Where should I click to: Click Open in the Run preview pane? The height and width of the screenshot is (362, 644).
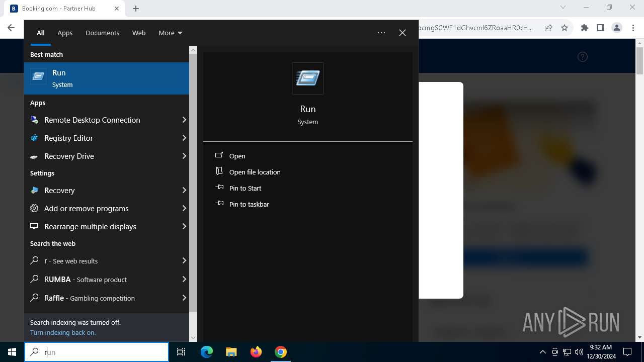(x=237, y=156)
